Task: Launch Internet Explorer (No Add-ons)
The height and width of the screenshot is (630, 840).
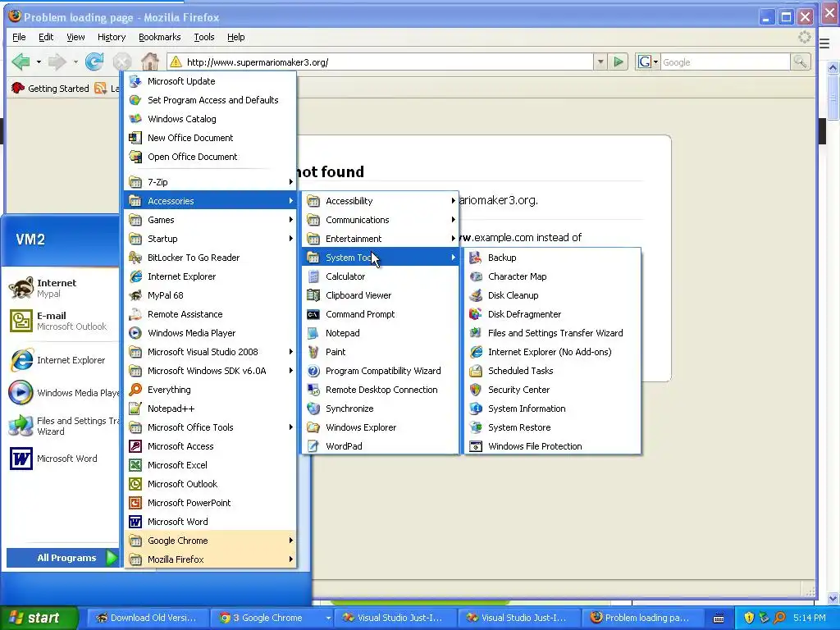Action: pyautogui.click(x=552, y=352)
